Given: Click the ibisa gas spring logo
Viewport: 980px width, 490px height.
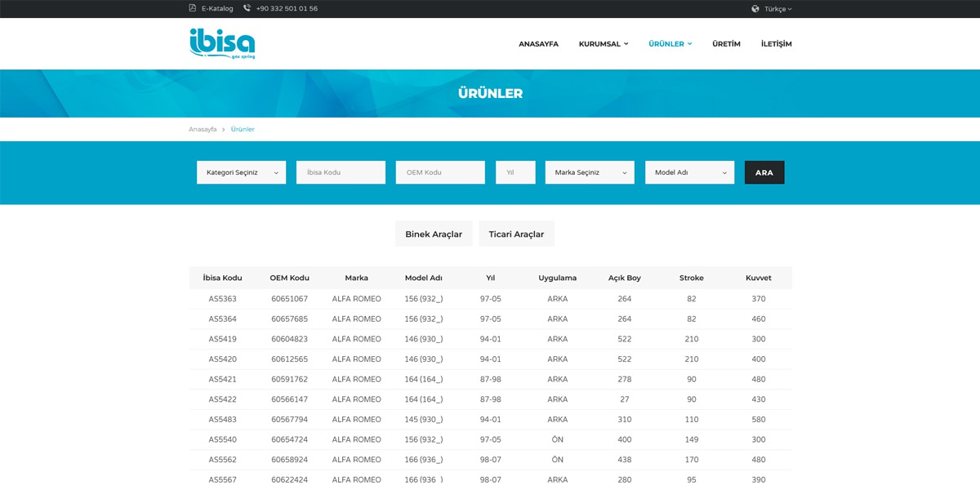Looking at the screenshot, I should pyautogui.click(x=222, y=44).
